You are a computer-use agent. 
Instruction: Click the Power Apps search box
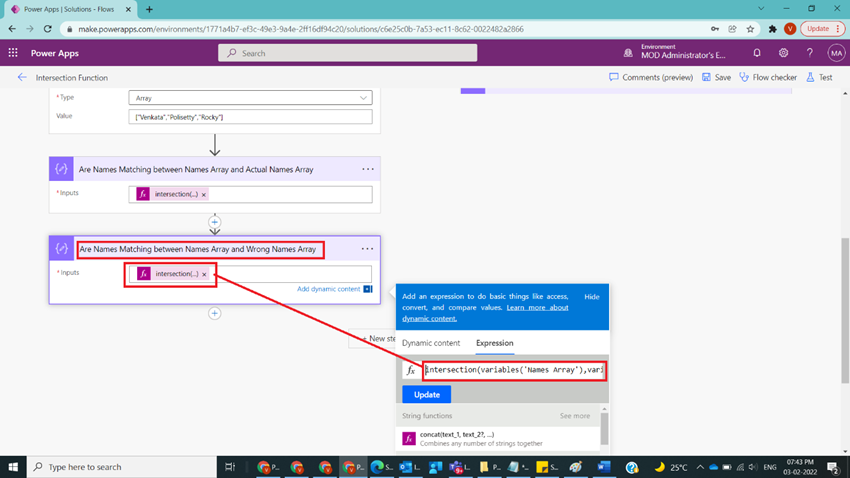(x=347, y=53)
